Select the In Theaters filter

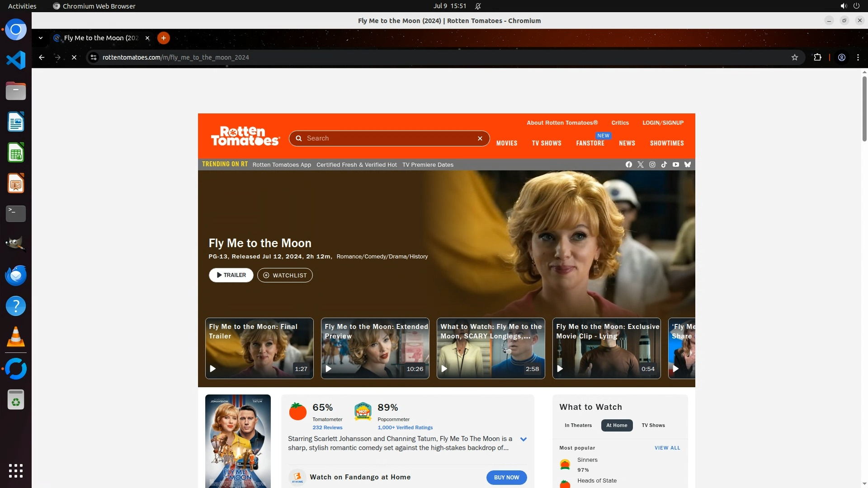[x=578, y=425]
